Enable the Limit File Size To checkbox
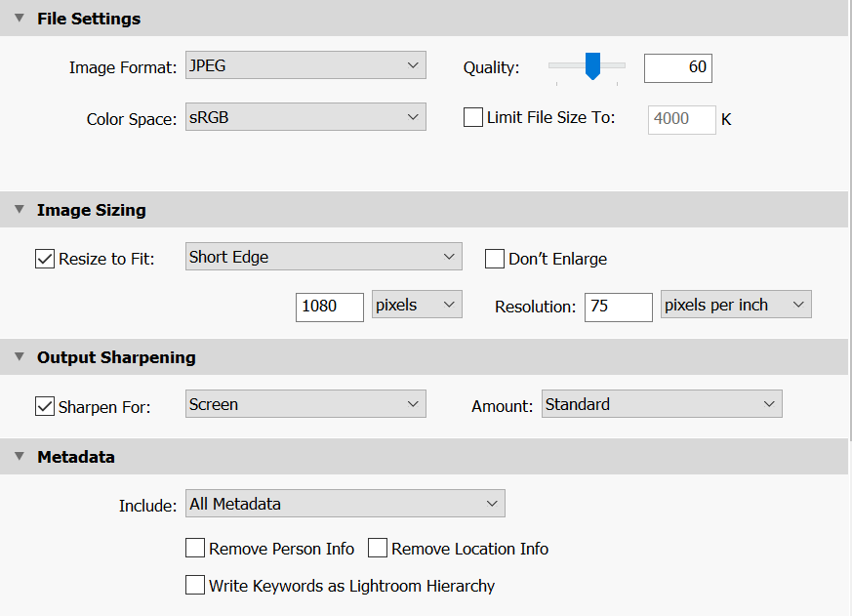The width and height of the screenshot is (852, 616). point(473,116)
